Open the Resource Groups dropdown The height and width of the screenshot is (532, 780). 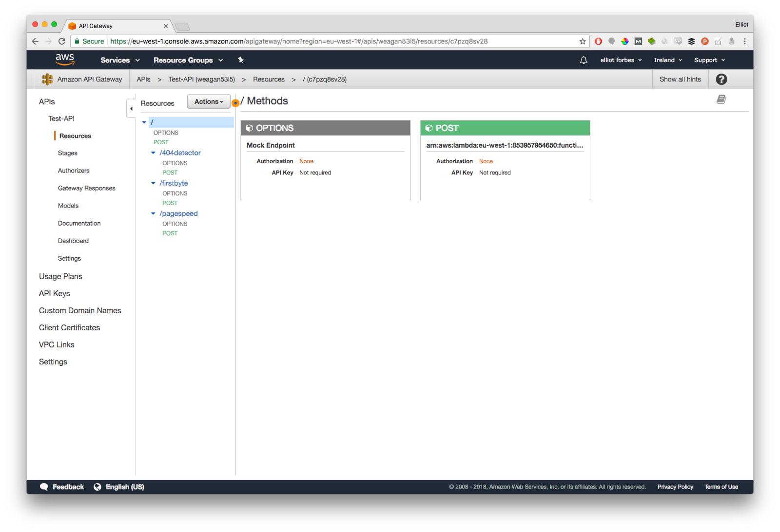point(188,60)
